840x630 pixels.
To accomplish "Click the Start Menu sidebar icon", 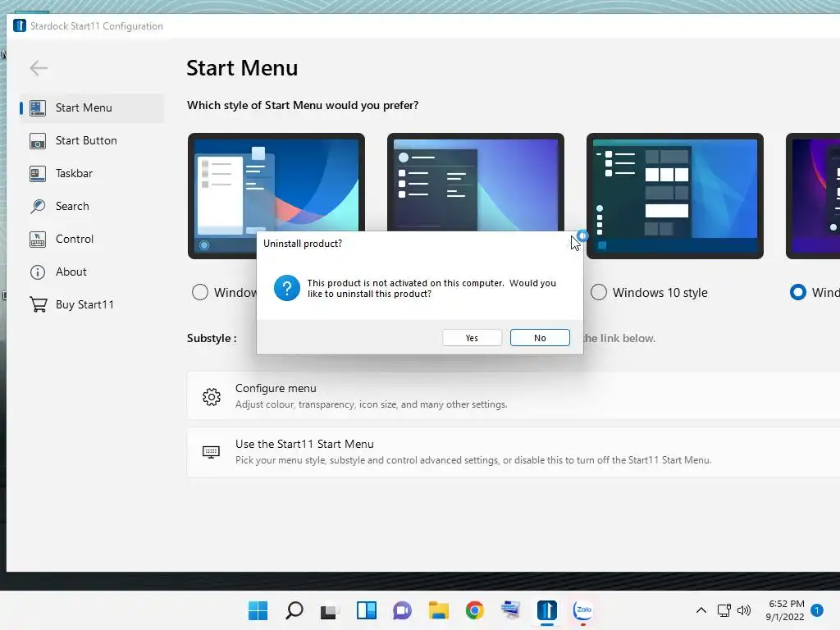I will (x=38, y=107).
